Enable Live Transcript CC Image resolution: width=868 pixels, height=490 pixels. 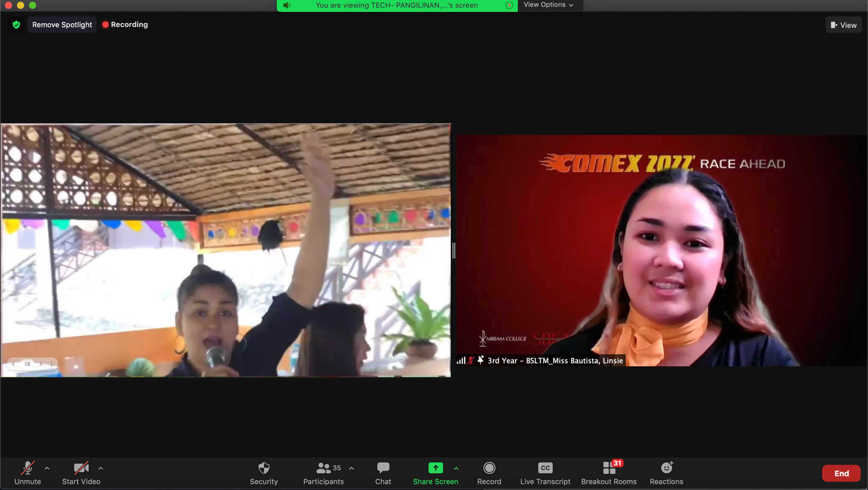coord(545,473)
